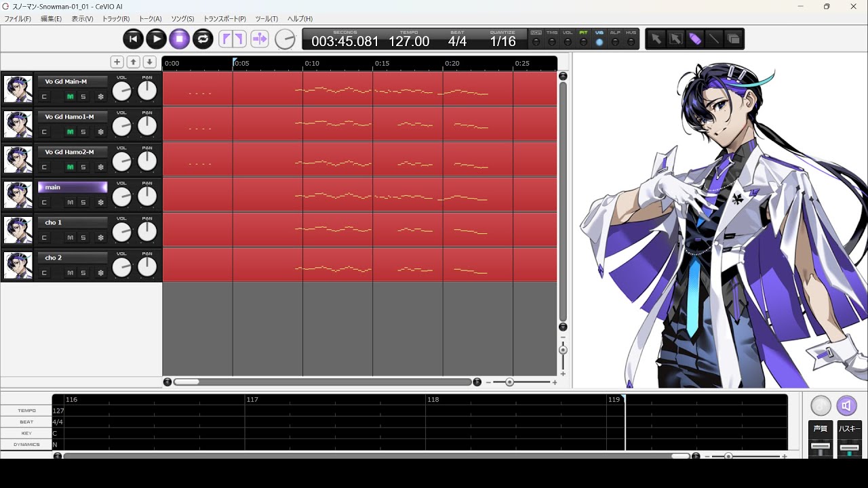Open the ファイル(F) menu
The image size is (868, 488).
coord(18,19)
